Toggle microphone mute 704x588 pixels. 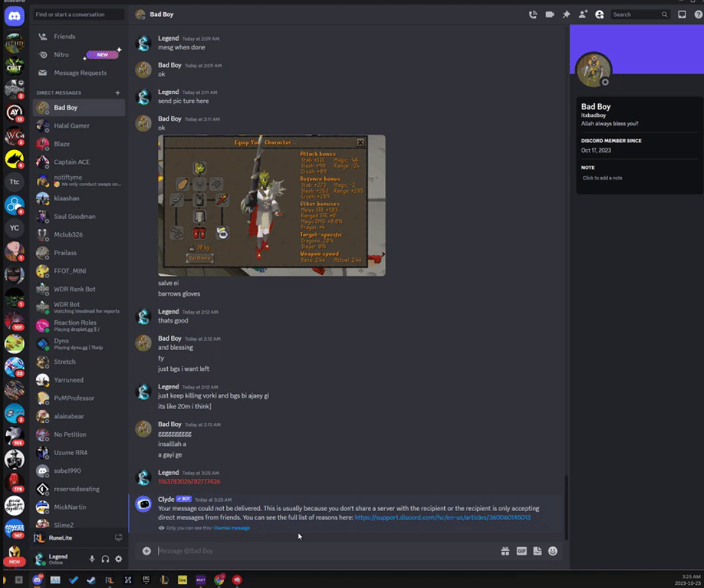pyautogui.click(x=91, y=559)
